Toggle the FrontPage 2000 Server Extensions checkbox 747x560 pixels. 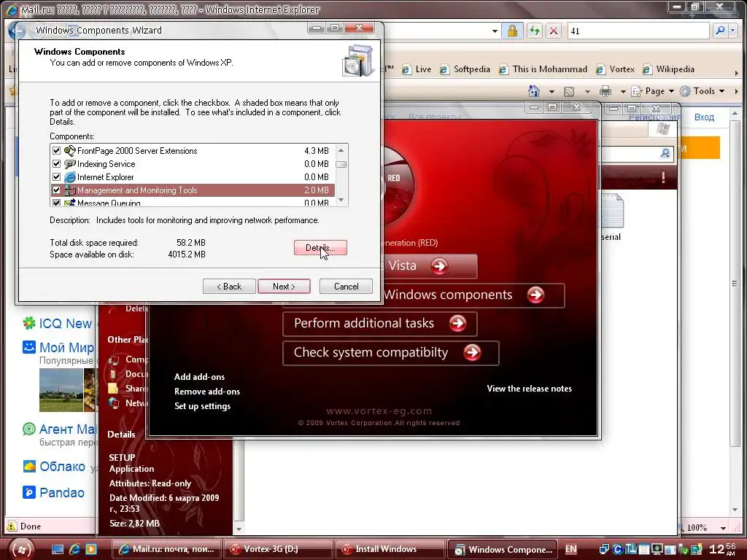click(56, 151)
